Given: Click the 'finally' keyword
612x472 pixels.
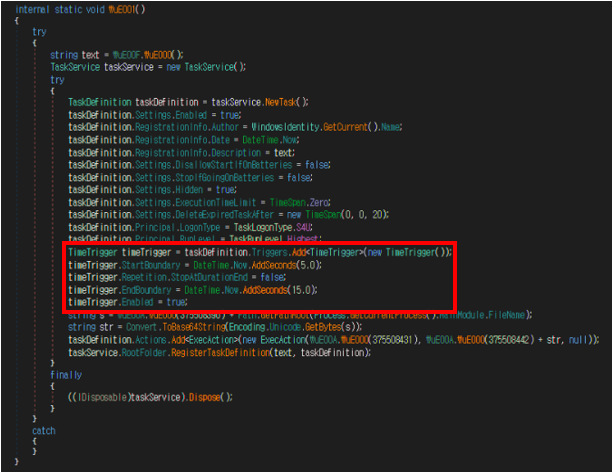Looking at the screenshot, I should (x=66, y=375).
